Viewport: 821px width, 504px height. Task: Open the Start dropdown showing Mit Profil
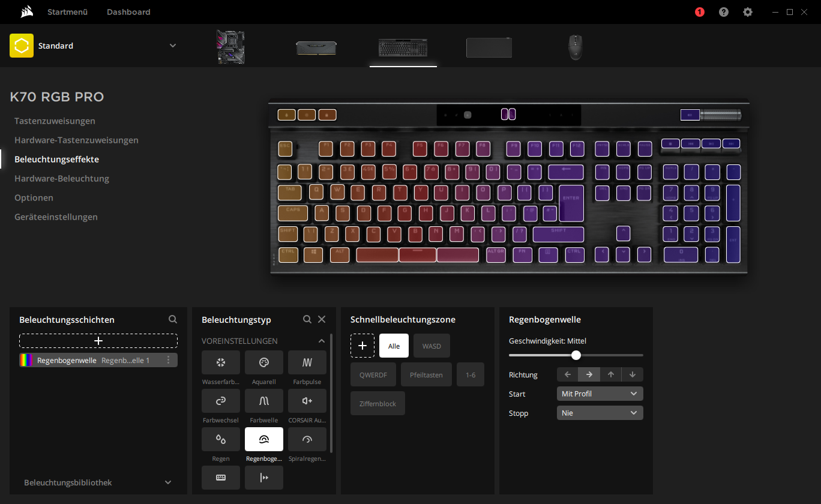[600, 394]
